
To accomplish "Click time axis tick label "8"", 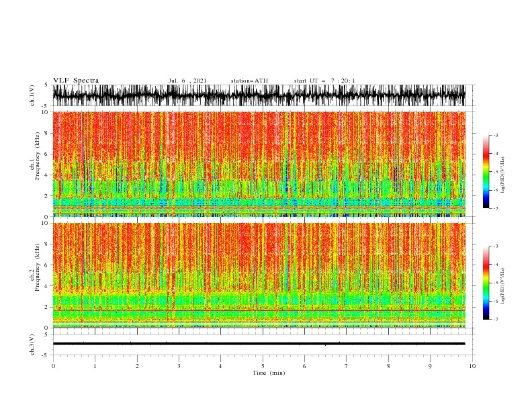I will click(x=388, y=366).
